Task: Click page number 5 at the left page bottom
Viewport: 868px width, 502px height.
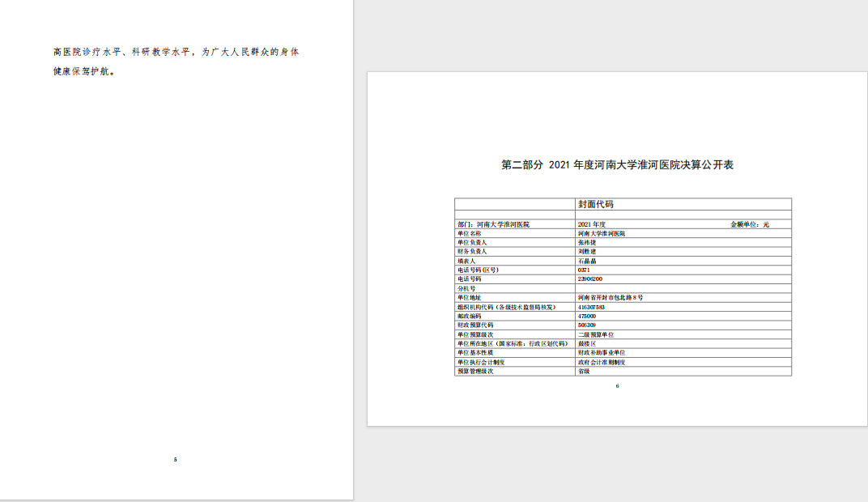Action: click(x=176, y=459)
